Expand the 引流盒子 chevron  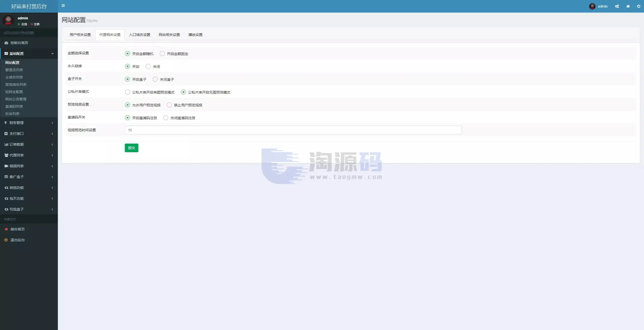(x=52, y=209)
